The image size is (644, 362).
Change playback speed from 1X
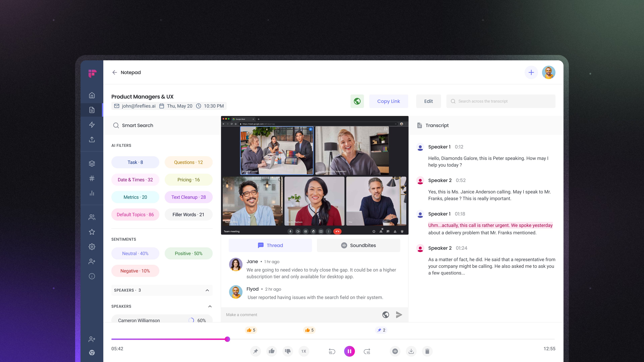[304, 351]
